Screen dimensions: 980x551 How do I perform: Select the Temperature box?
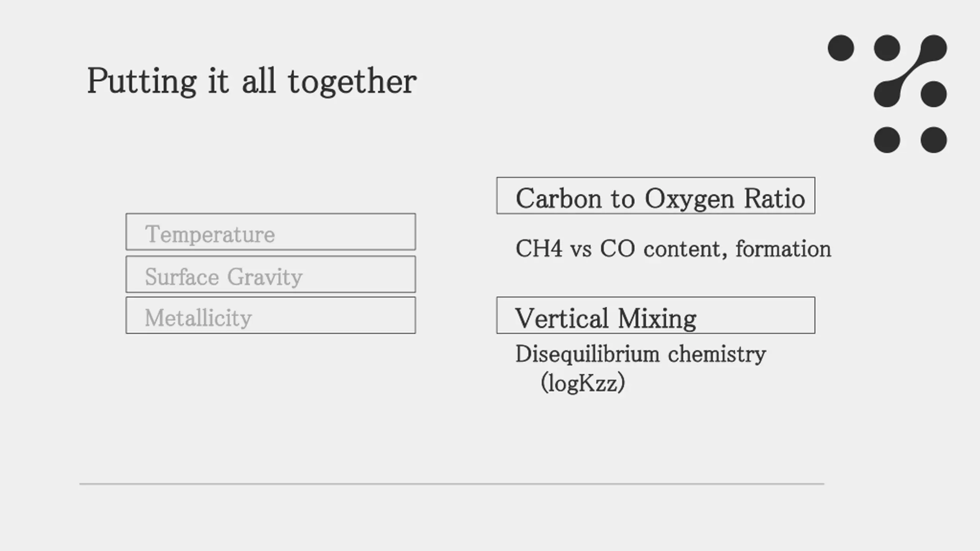click(271, 232)
